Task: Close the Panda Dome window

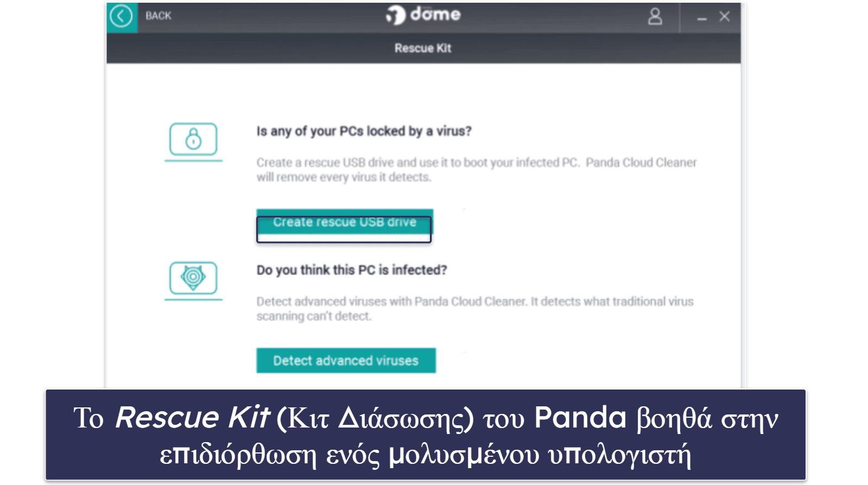Action: click(724, 16)
